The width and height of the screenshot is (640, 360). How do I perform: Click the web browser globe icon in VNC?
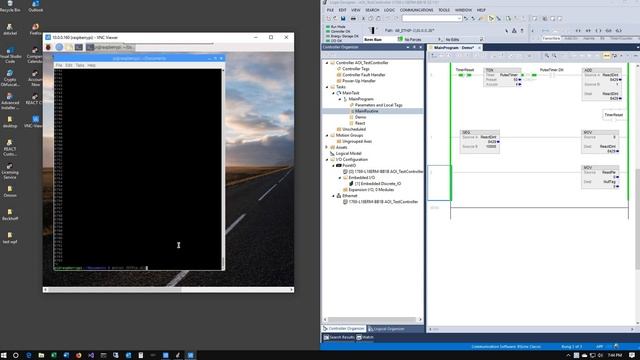point(59,47)
